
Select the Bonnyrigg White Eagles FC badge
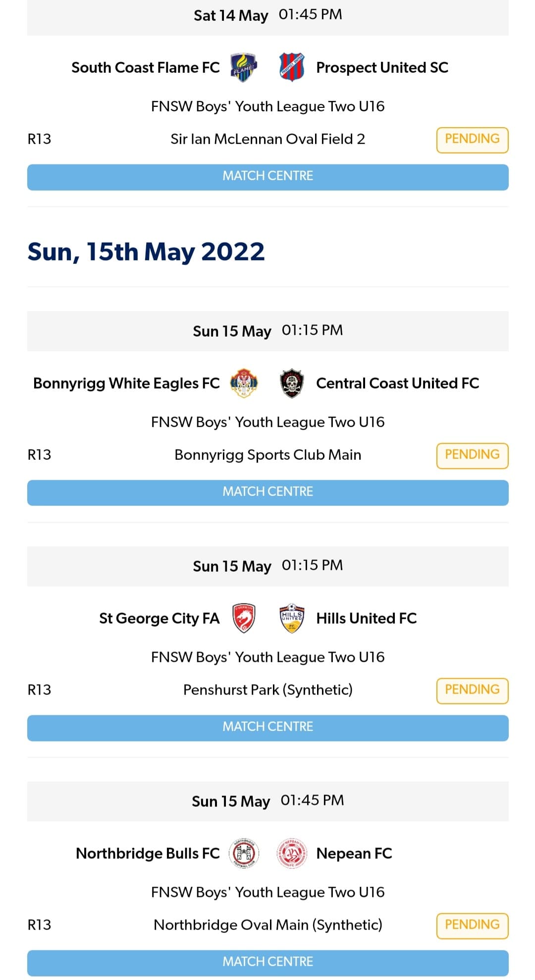(x=243, y=383)
